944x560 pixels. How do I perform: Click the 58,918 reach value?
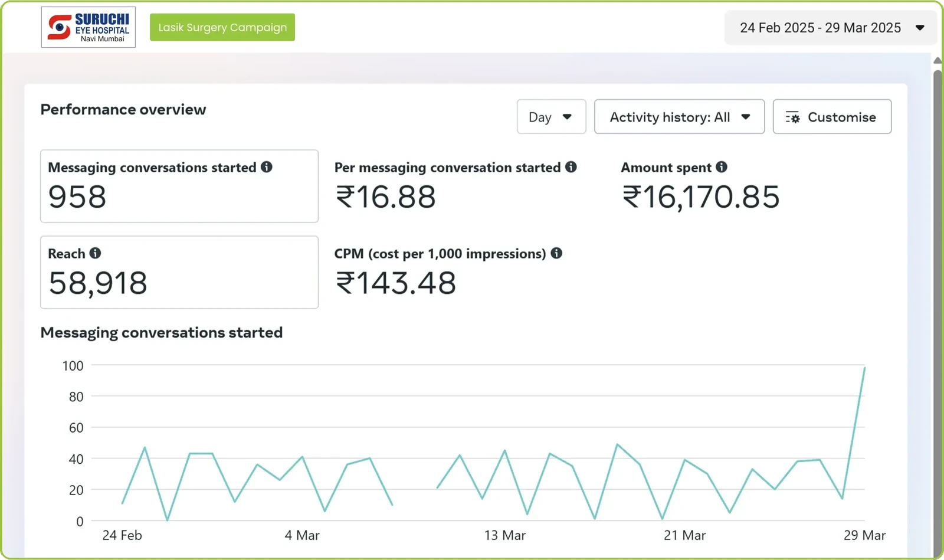tap(98, 283)
